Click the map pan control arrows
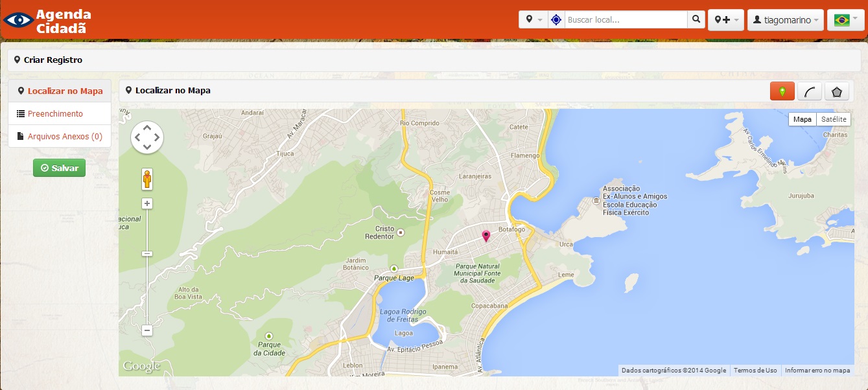This screenshot has height=390, width=868. pyautogui.click(x=147, y=137)
